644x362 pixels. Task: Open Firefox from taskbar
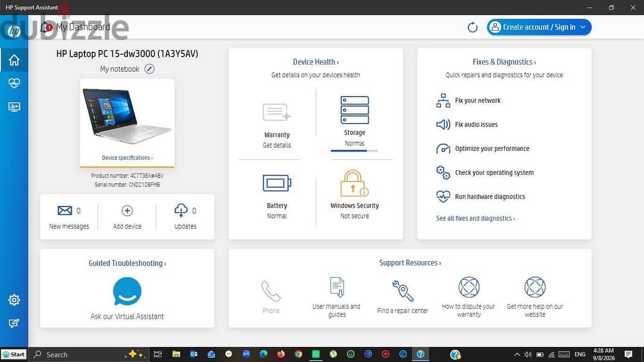pyautogui.click(x=281, y=354)
